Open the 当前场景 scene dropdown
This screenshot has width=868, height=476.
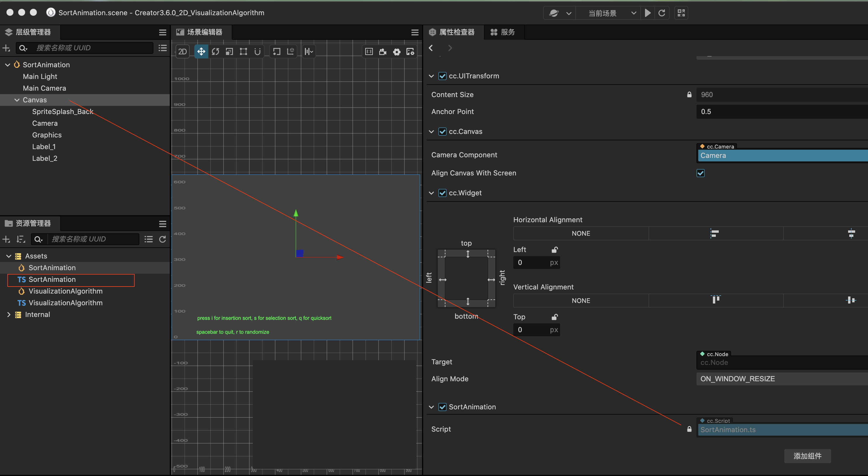coord(608,13)
